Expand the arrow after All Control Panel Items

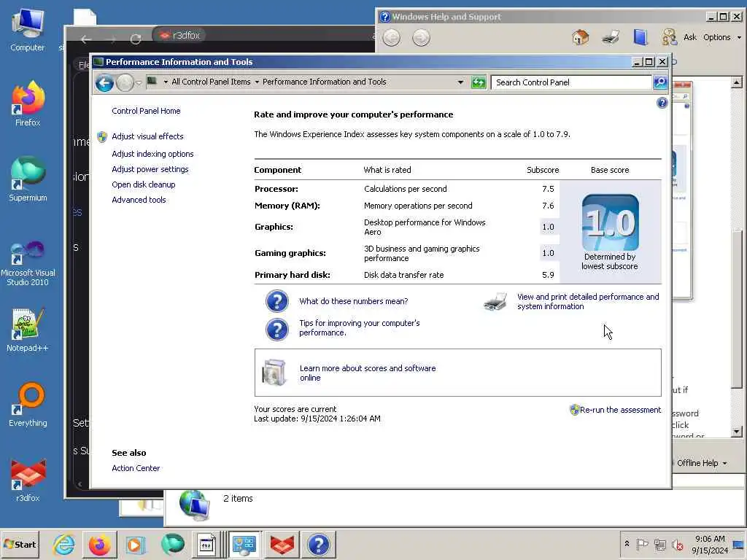[x=257, y=82]
